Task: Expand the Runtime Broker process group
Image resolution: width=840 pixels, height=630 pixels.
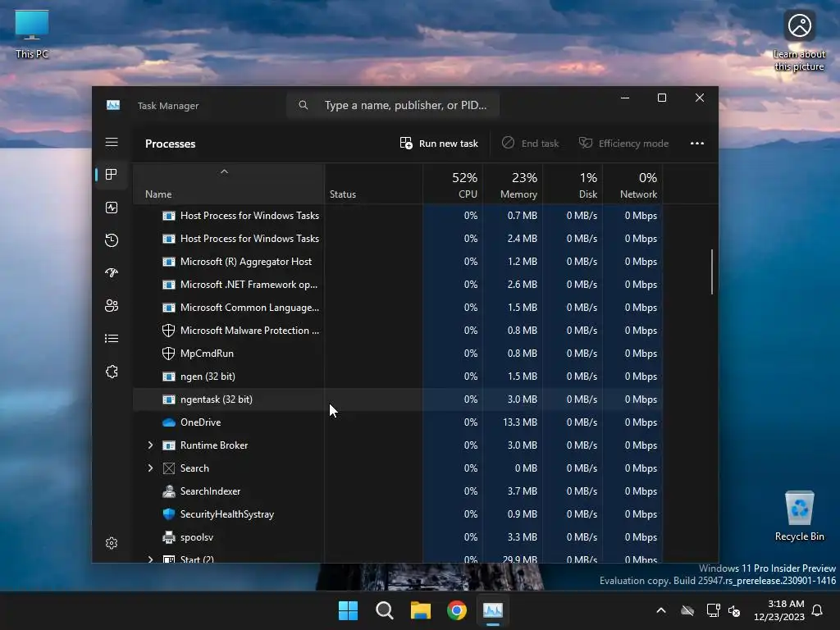Action: pos(151,445)
